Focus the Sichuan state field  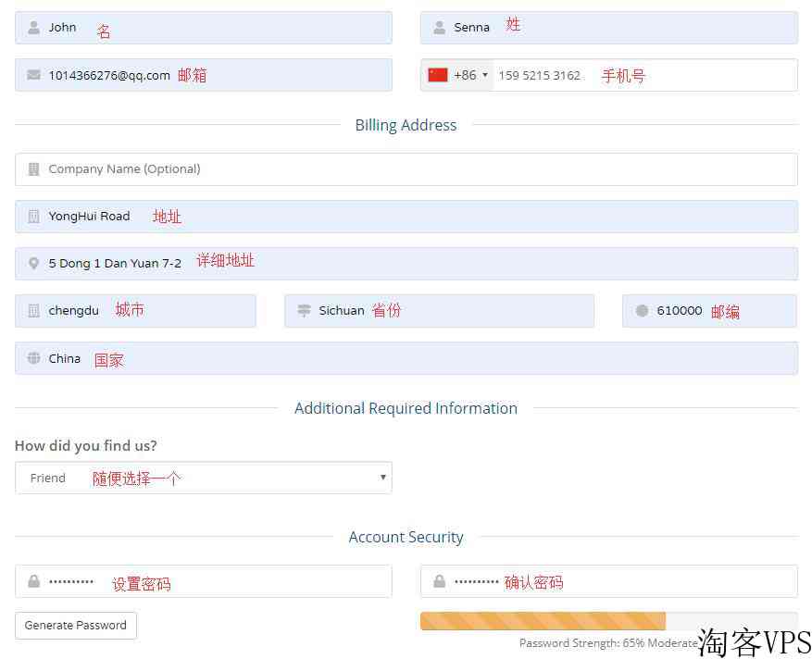coord(439,311)
